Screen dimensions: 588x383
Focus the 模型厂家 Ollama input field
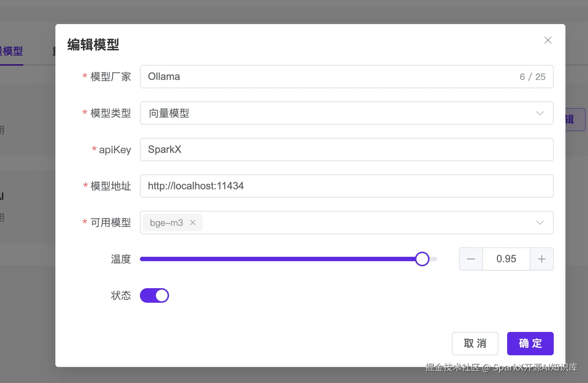347,77
